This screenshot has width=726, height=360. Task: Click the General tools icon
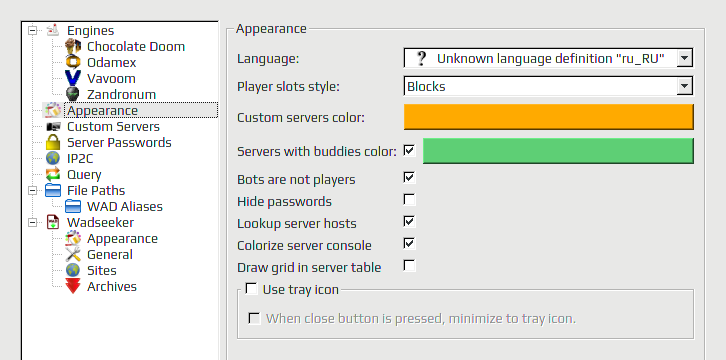73,254
